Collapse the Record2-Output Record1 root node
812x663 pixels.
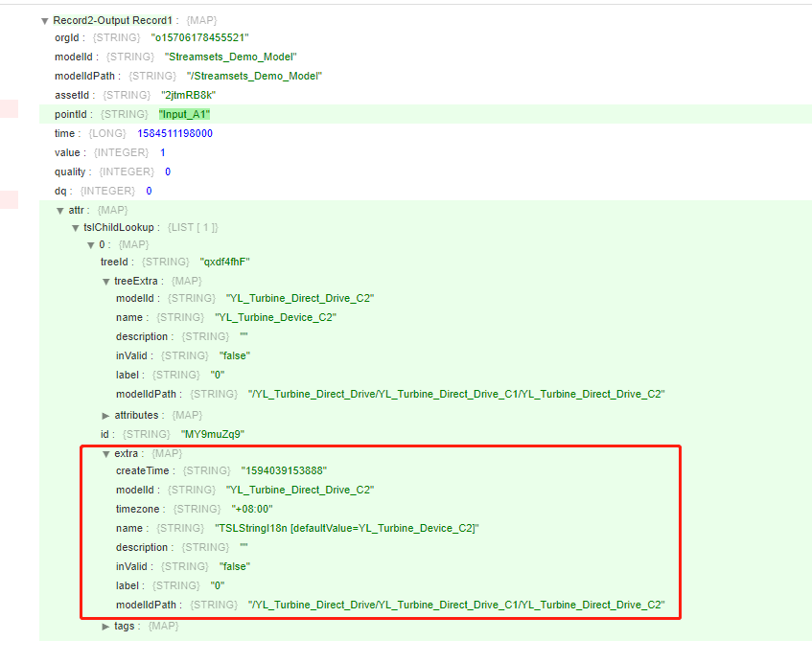[44, 19]
